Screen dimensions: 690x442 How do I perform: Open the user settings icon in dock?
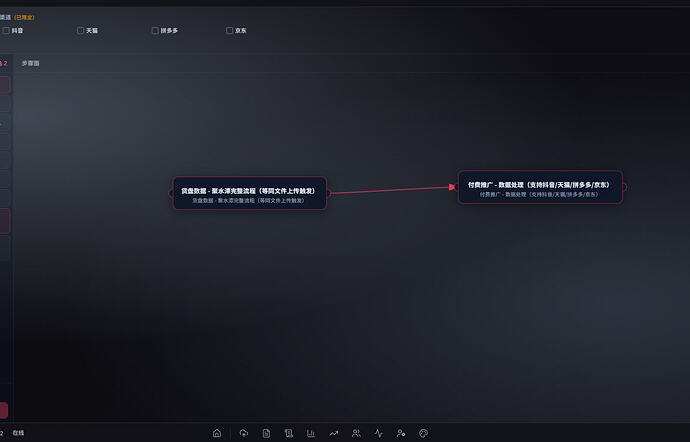pyautogui.click(x=401, y=433)
